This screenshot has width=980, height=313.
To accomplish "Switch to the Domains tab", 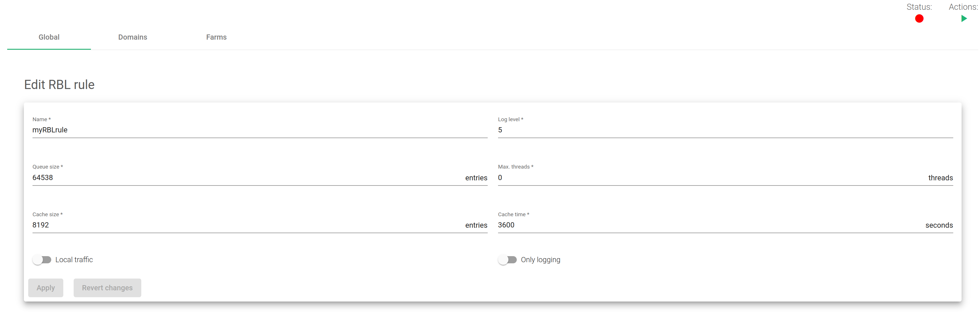I will point(132,37).
